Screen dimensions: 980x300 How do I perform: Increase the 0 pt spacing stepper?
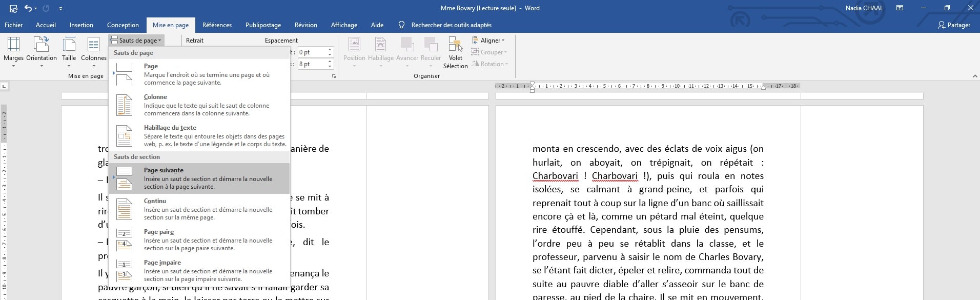point(330,50)
